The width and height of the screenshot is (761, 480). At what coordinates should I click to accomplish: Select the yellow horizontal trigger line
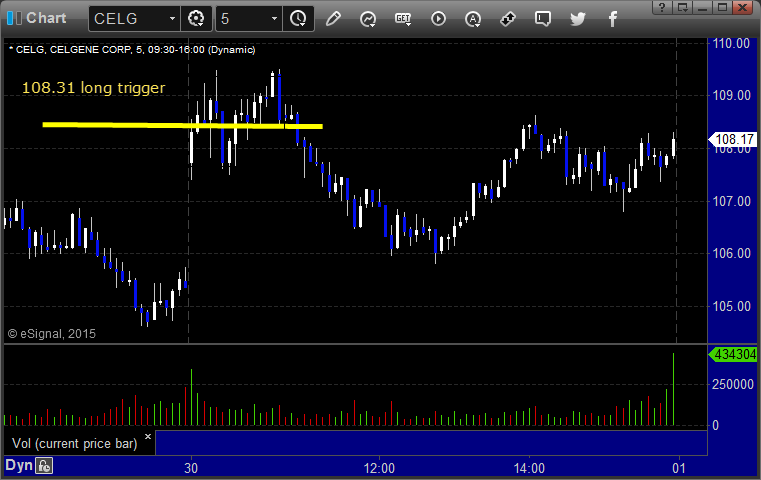click(182, 126)
